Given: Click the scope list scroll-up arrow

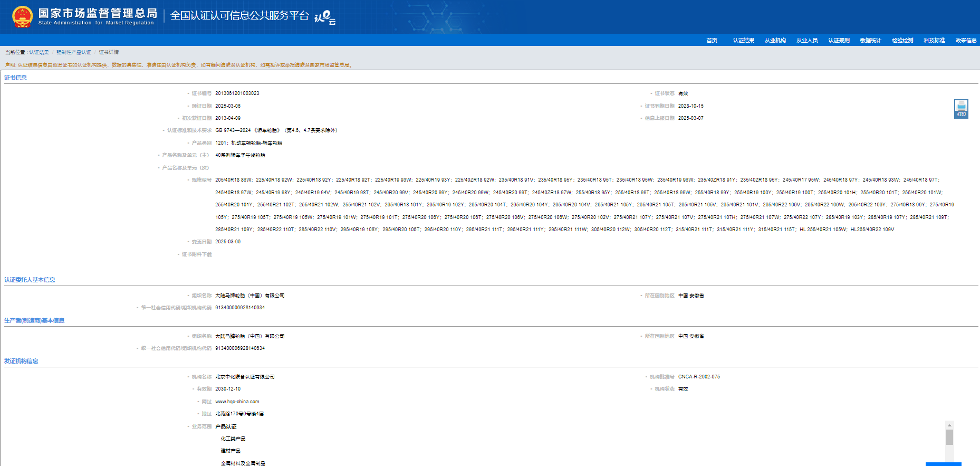Looking at the screenshot, I should 949,425.
